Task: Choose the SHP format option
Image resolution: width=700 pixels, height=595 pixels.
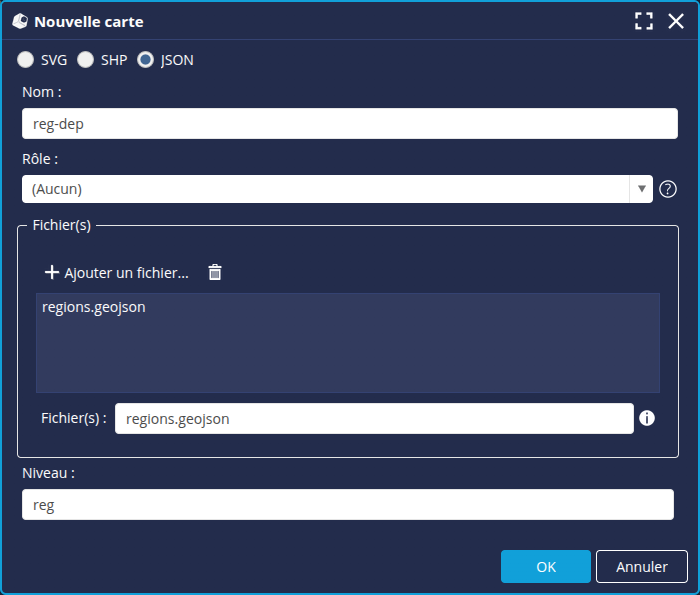Action: coord(85,60)
